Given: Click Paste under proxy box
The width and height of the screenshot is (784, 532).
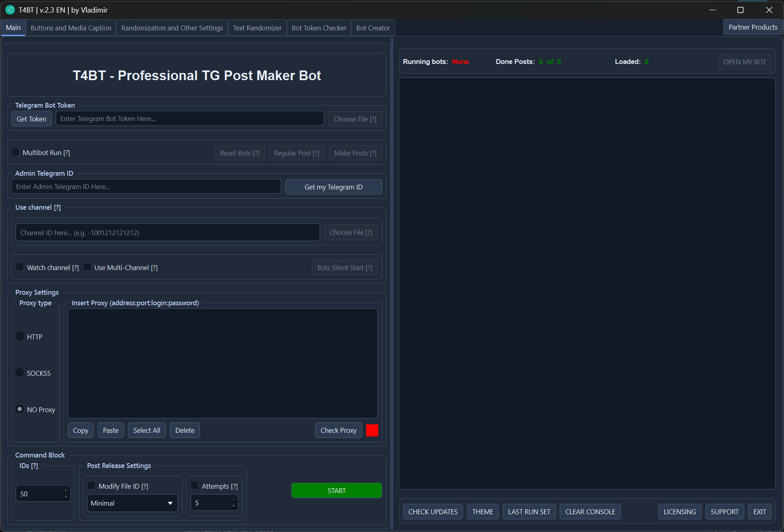Looking at the screenshot, I should (x=111, y=430).
